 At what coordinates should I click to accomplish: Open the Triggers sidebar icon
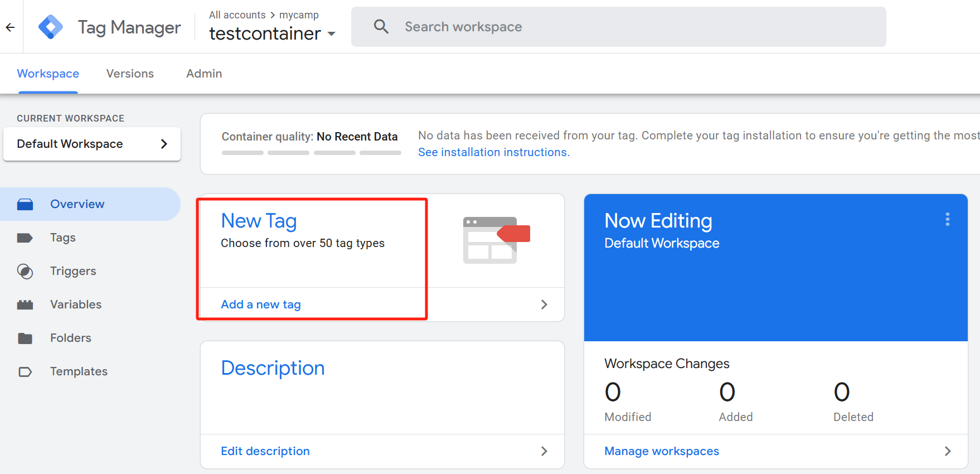[x=25, y=272]
